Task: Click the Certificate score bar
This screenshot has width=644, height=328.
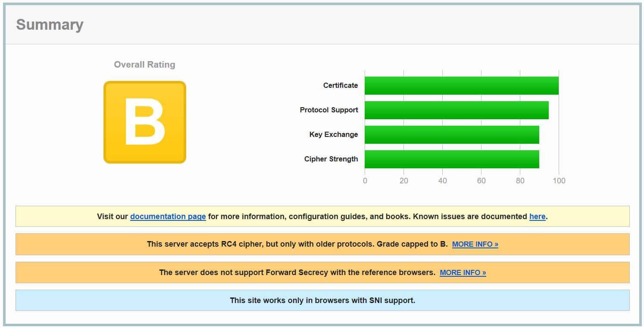Action: (x=462, y=86)
